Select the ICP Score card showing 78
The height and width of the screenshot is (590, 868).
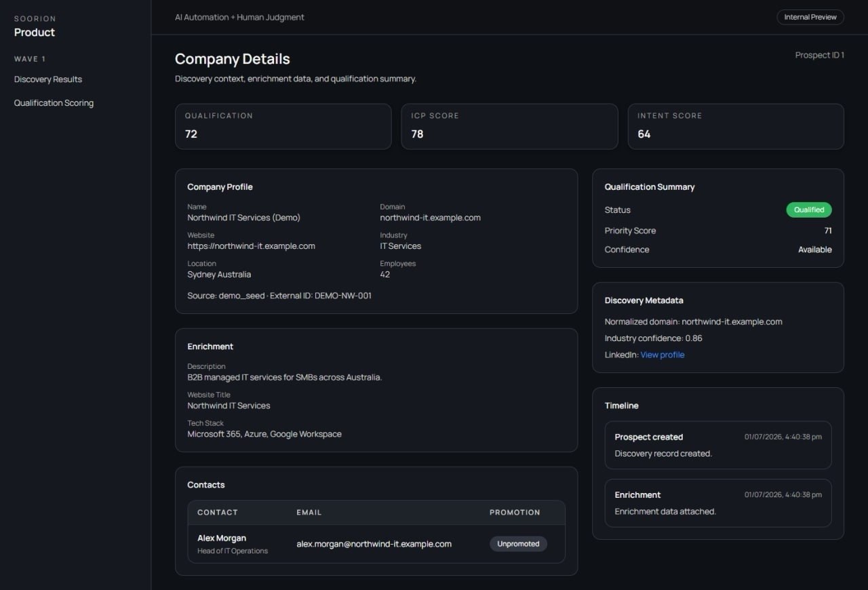click(509, 126)
